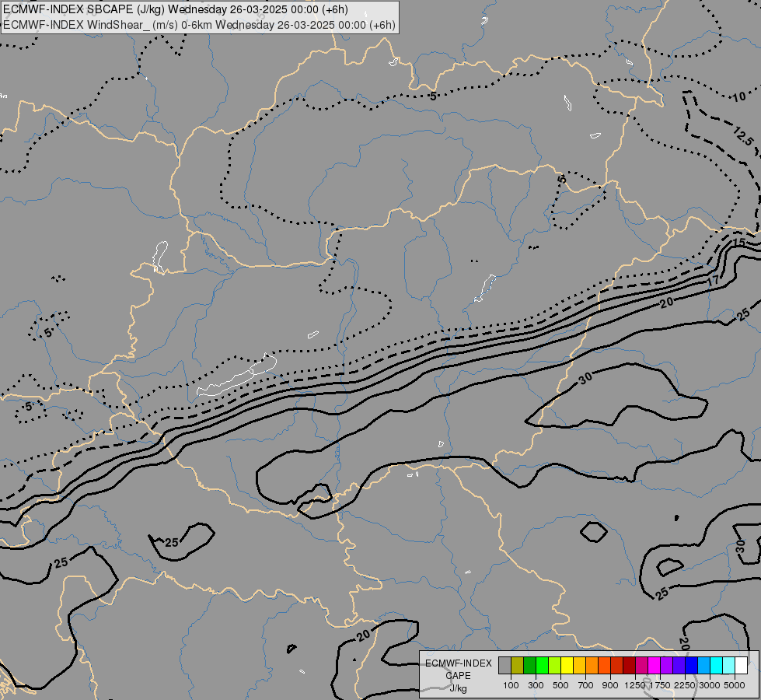This screenshot has width=761, height=700.
Task: Pick the bright magenta legend swatch
Action: pos(655,666)
